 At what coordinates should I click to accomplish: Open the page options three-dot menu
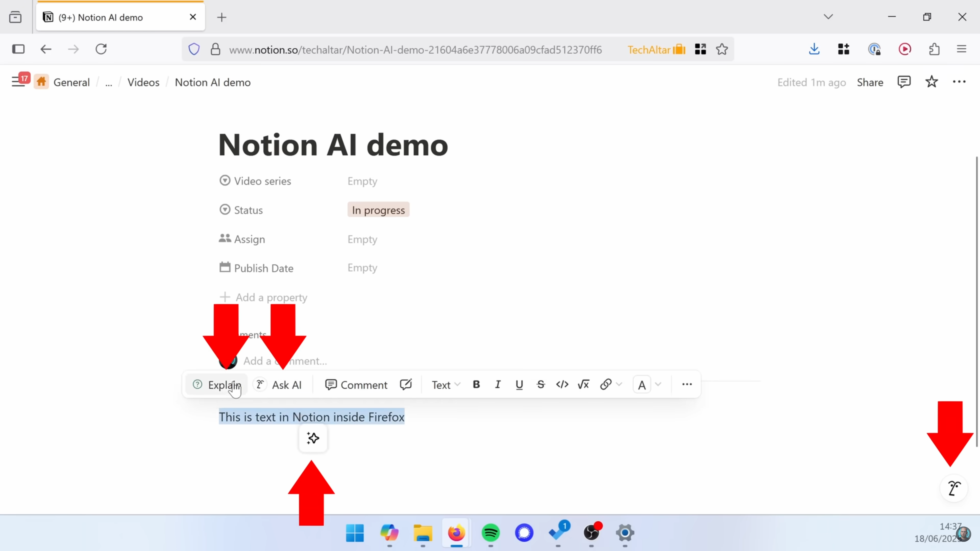[959, 82]
